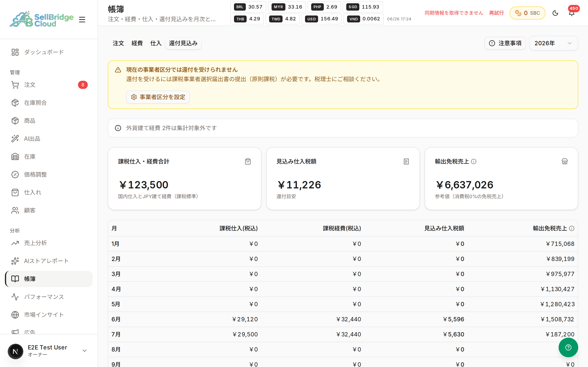Switch to the 経費 tab

137,43
